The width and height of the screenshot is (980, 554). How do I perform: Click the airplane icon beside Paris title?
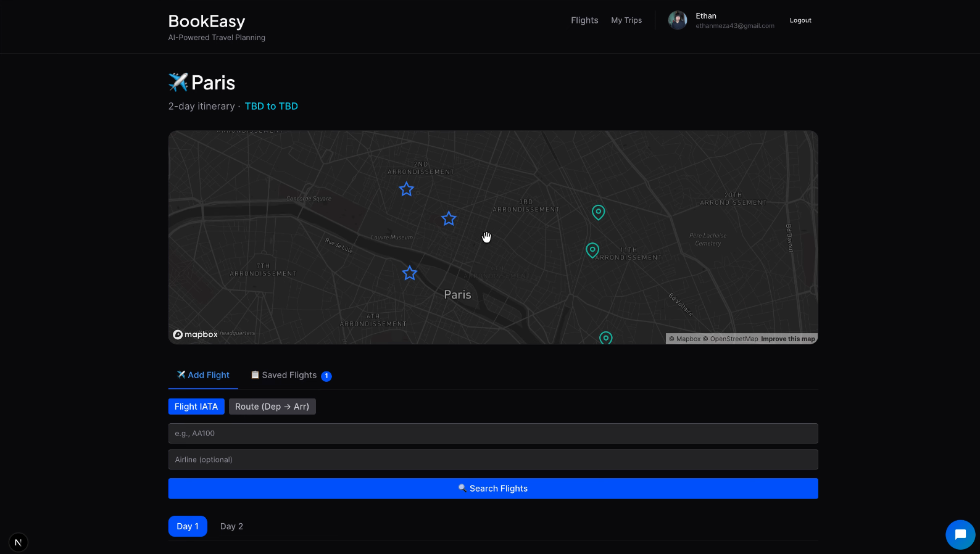178,82
